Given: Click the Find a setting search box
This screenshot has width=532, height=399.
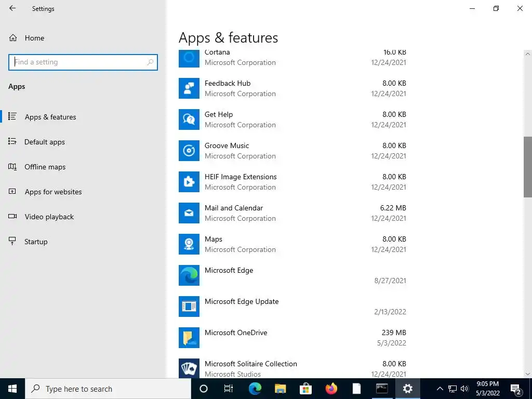Looking at the screenshot, I should 83,62.
